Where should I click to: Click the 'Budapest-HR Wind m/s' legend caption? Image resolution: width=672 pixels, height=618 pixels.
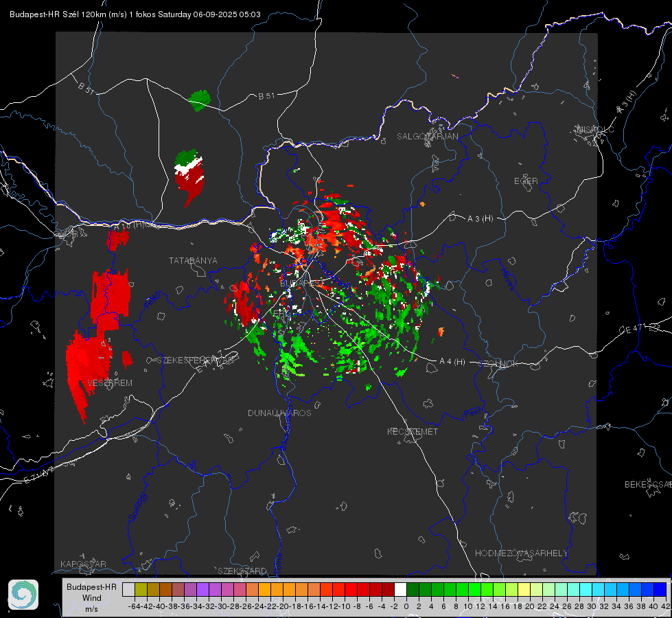pyautogui.click(x=92, y=597)
